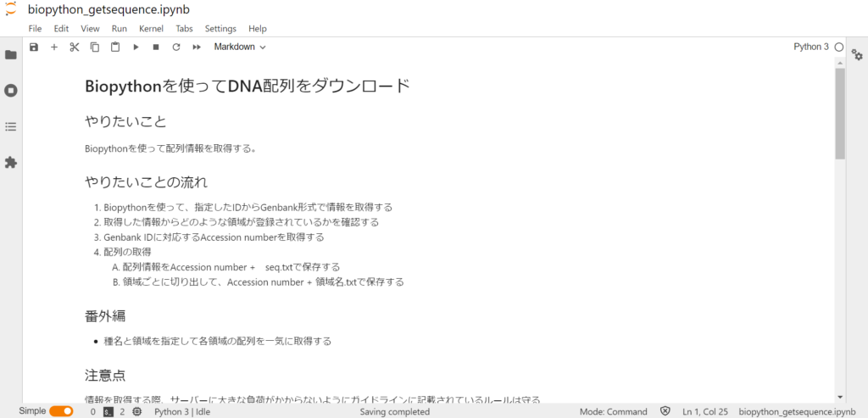
Task: Open the Kernel menu
Action: [151, 29]
